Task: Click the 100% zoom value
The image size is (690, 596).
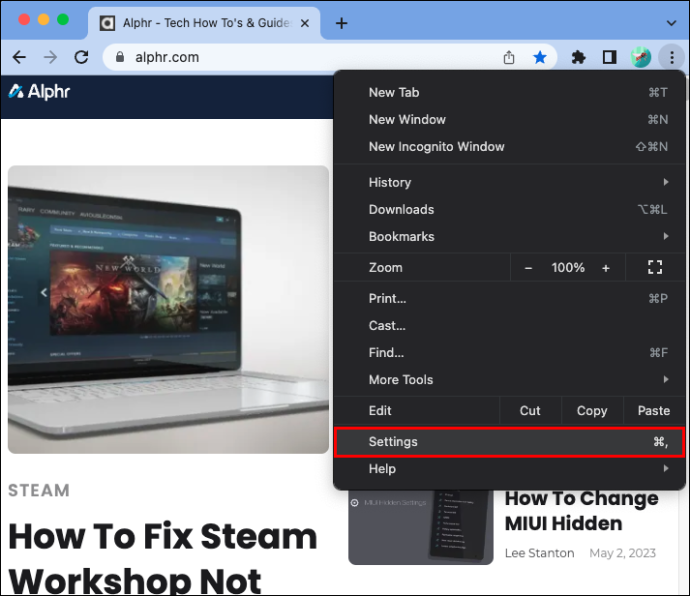Action: [568, 268]
